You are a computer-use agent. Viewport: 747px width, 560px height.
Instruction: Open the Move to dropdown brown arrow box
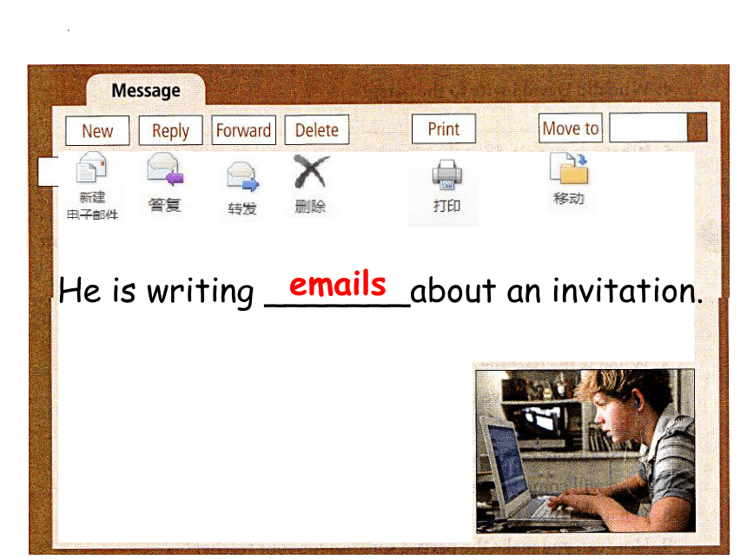pos(697,127)
